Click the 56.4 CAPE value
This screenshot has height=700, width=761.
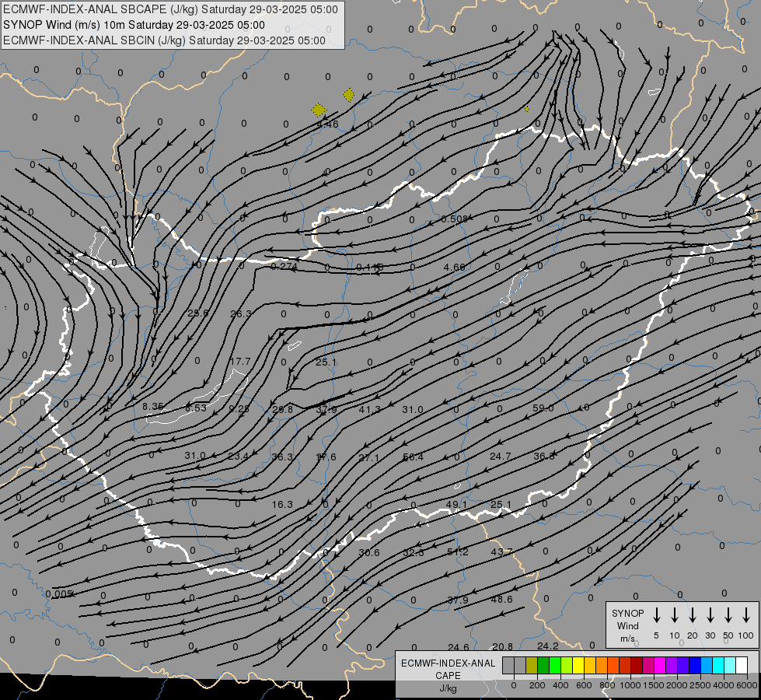click(413, 457)
